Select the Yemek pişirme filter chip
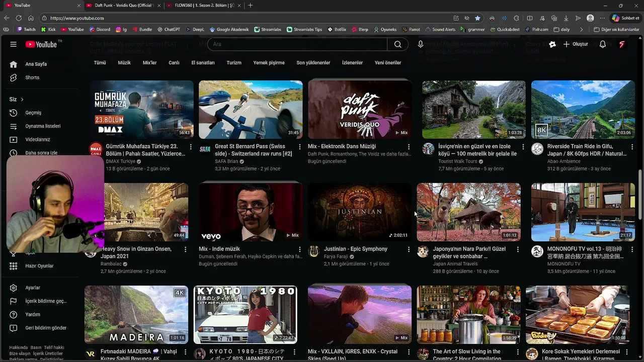This screenshot has height=362, width=644. (x=269, y=63)
